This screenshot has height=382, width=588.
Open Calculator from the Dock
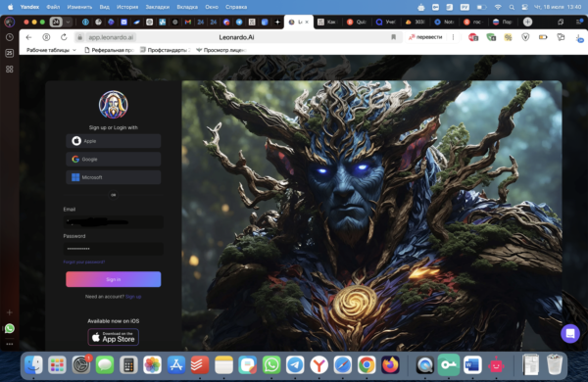pyautogui.click(x=128, y=364)
